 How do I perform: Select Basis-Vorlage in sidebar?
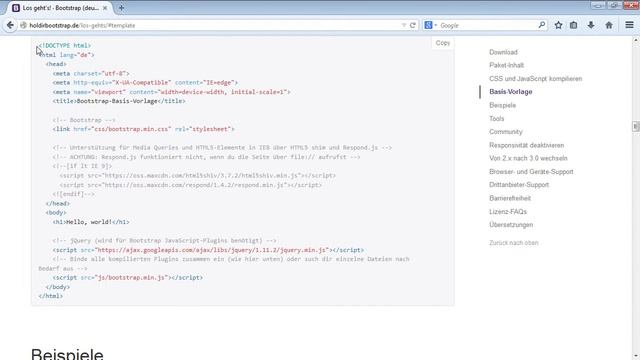pos(511,92)
